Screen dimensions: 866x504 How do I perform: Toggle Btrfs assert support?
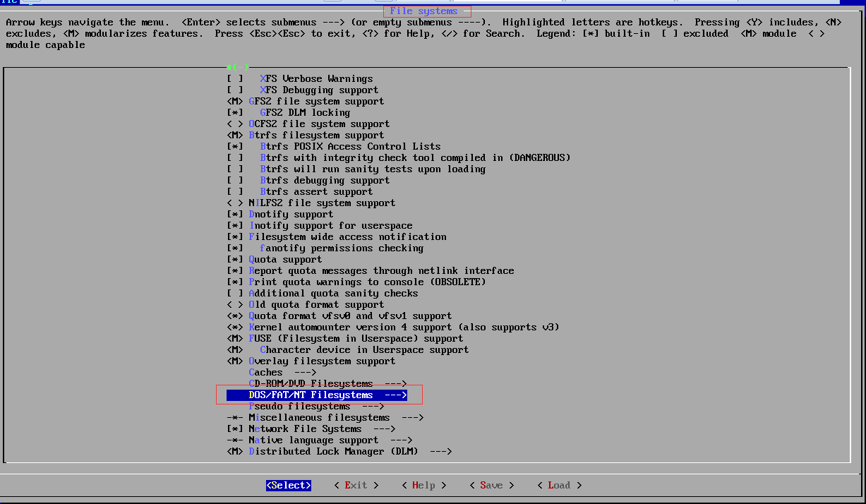pyautogui.click(x=300, y=191)
